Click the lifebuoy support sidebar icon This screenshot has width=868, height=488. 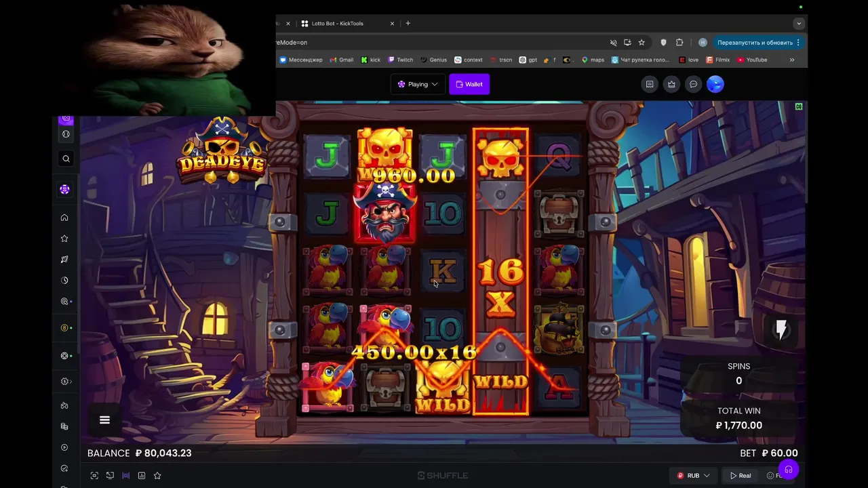point(64,356)
